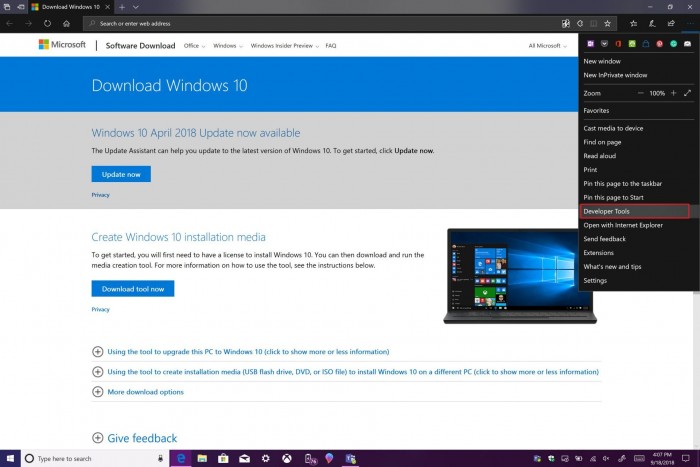700x467 pixels.
Task: Select Read aloud menu entry
Action: coord(600,156)
